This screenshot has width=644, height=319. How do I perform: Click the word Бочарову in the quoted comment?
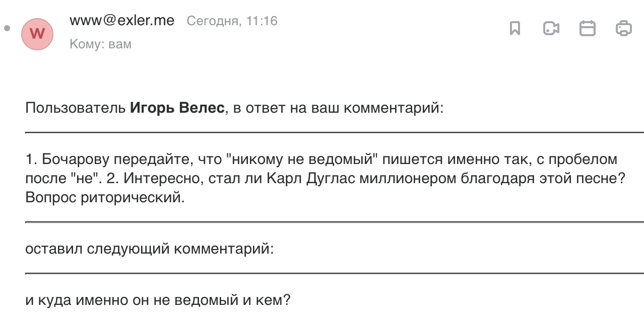[x=76, y=160]
